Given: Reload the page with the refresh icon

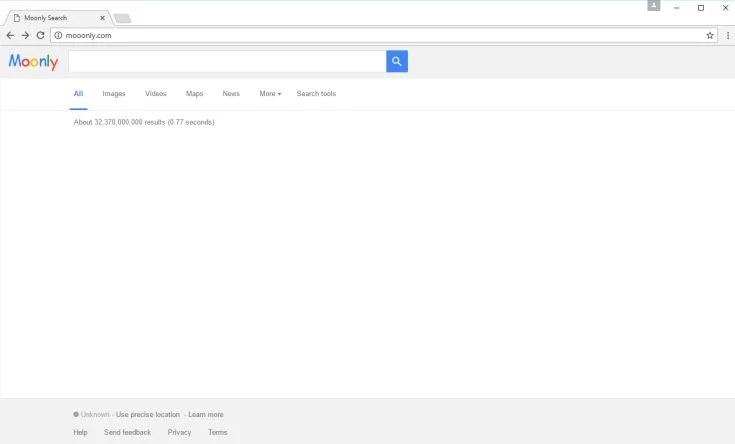Looking at the screenshot, I should click(40, 35).
